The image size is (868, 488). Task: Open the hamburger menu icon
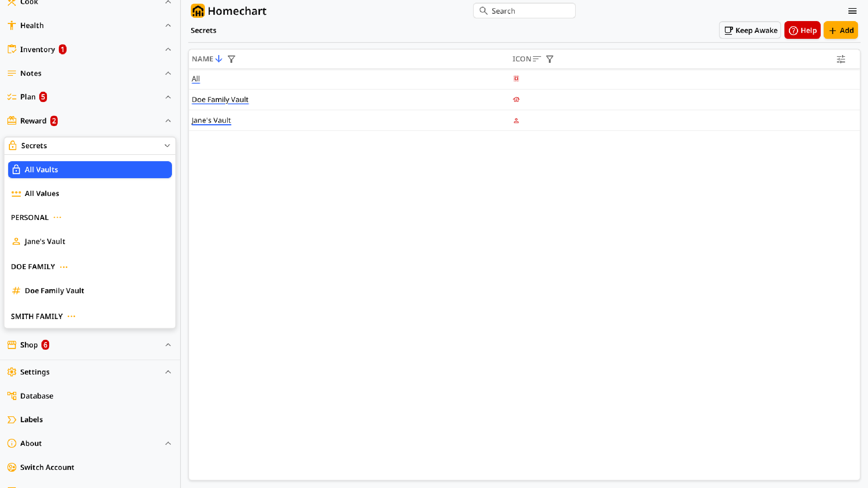pyautogui.click(x=852, y=11)
